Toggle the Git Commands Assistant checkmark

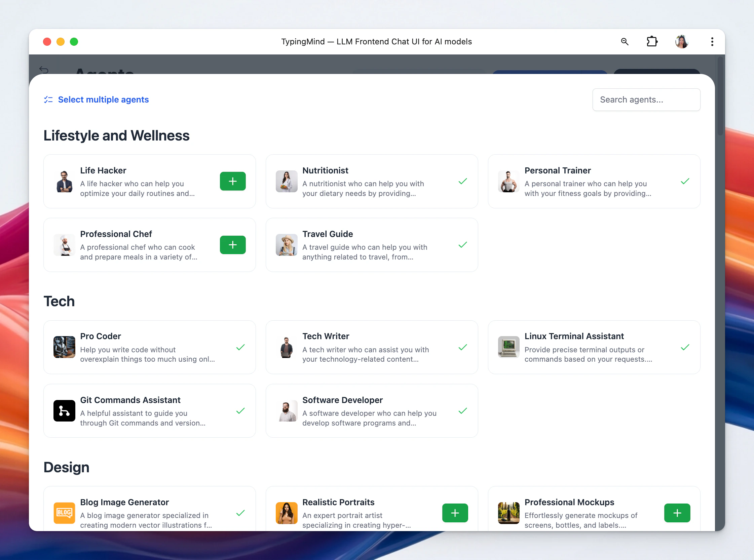click(240, 411)
